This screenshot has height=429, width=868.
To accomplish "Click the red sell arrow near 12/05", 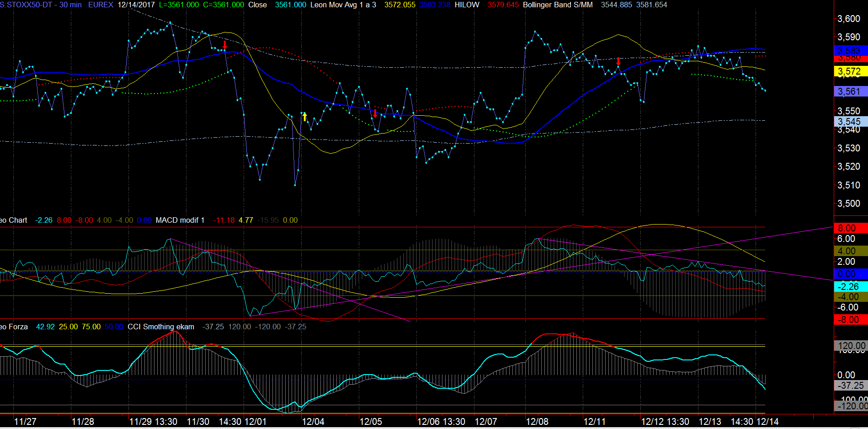I will [x=375, y=113].
